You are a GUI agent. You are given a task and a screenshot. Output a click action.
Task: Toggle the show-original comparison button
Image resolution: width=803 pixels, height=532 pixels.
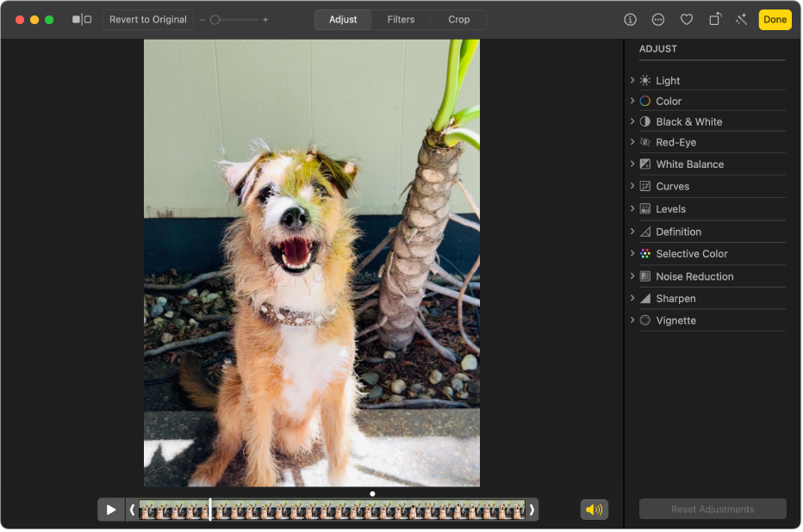click(82, 20)
